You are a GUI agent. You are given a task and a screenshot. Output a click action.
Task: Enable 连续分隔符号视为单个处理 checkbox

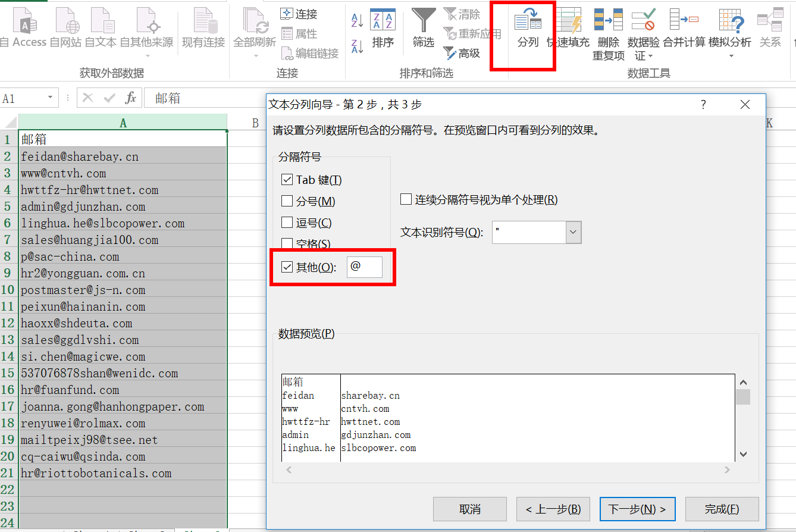point(406,200)
